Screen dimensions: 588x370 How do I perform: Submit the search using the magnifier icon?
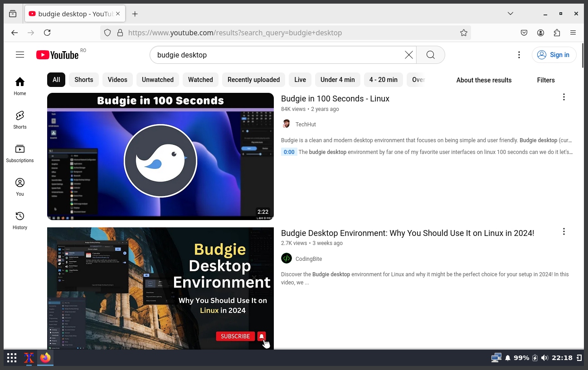coord(430,54)
